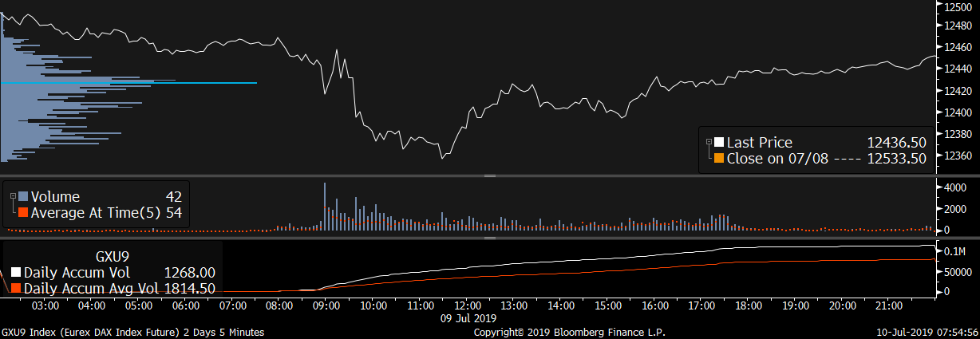
Task: Grab the divider handle between price and volume panels
Action: [x=490, y=175]
